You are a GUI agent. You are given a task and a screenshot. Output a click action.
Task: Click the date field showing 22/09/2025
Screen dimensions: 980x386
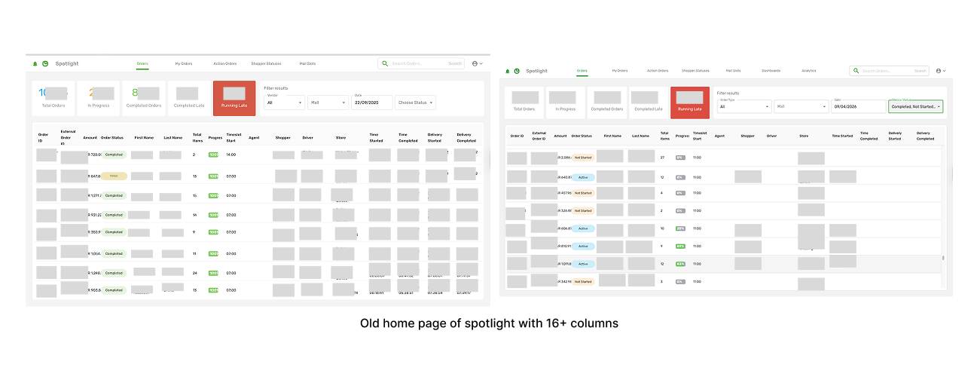(x=370, y=103)
